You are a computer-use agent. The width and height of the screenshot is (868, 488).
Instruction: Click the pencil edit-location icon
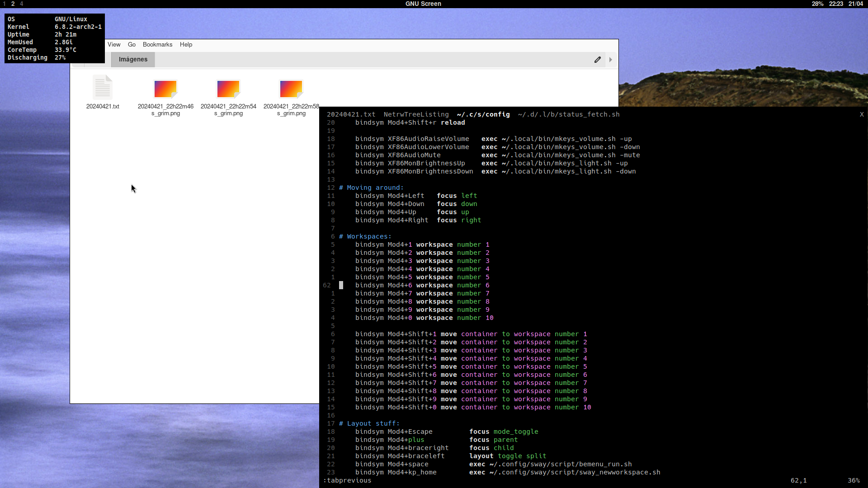pos(597,60)
